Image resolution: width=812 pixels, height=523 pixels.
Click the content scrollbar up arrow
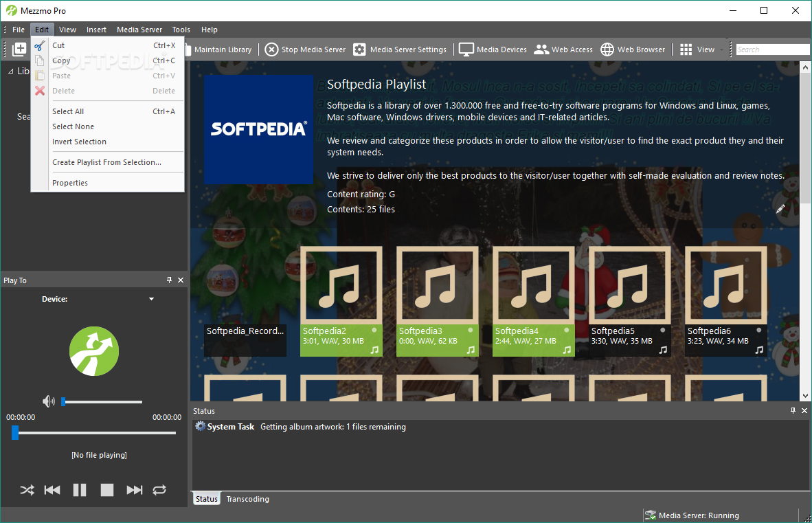click(x=805, y=67)
